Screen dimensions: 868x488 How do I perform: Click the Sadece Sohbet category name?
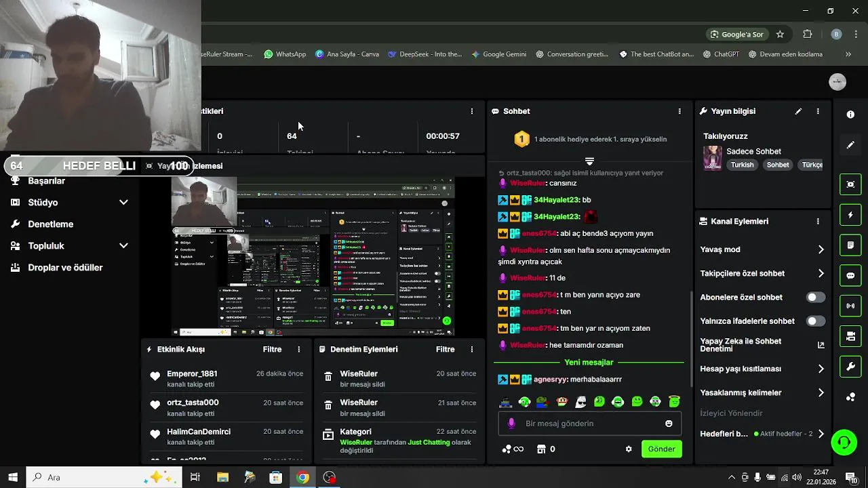[753, 152]
